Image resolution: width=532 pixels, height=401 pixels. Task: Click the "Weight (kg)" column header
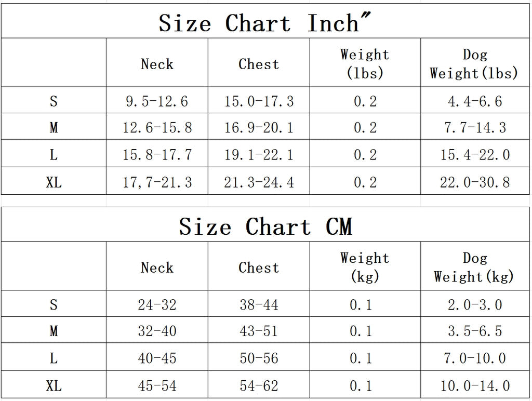(x=365, y=268)
